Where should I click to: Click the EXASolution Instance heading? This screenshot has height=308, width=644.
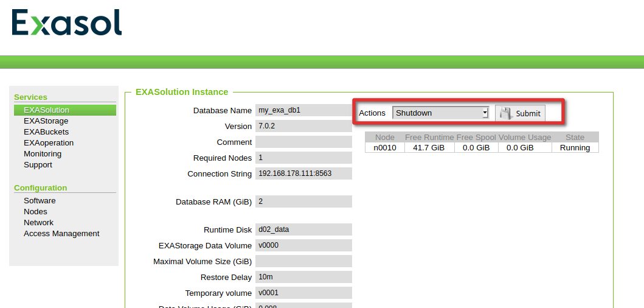(182, 92)
